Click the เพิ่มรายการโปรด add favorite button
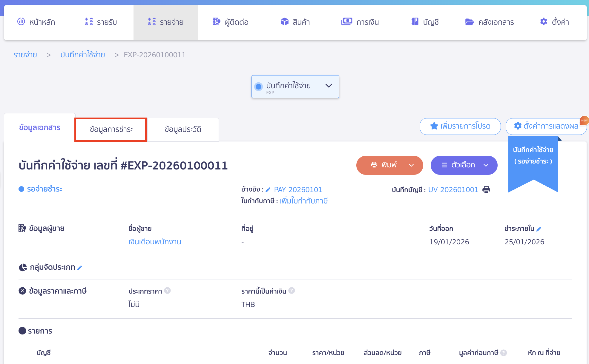The width and height of the screenshot is (589, 364). (x=460, y=126)
